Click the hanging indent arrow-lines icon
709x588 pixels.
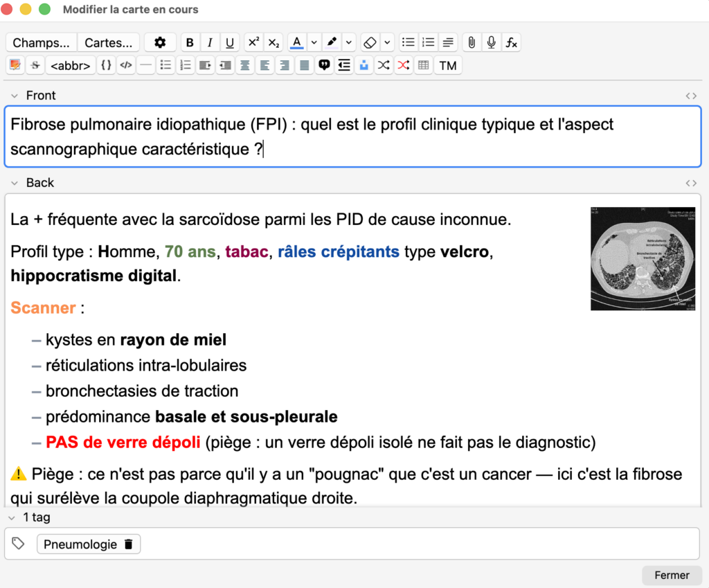point(344,65)
